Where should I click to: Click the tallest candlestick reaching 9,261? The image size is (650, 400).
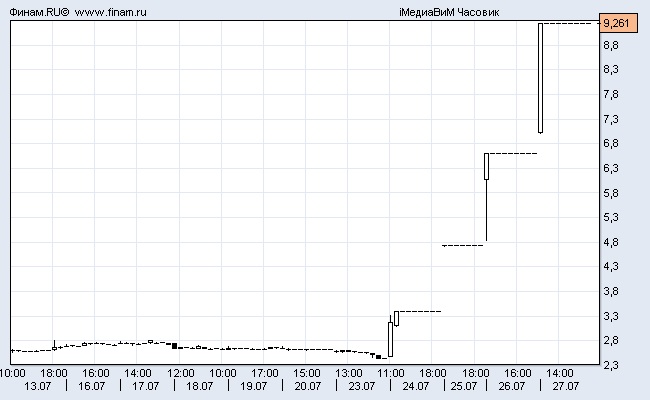click(x=541, y=78)
